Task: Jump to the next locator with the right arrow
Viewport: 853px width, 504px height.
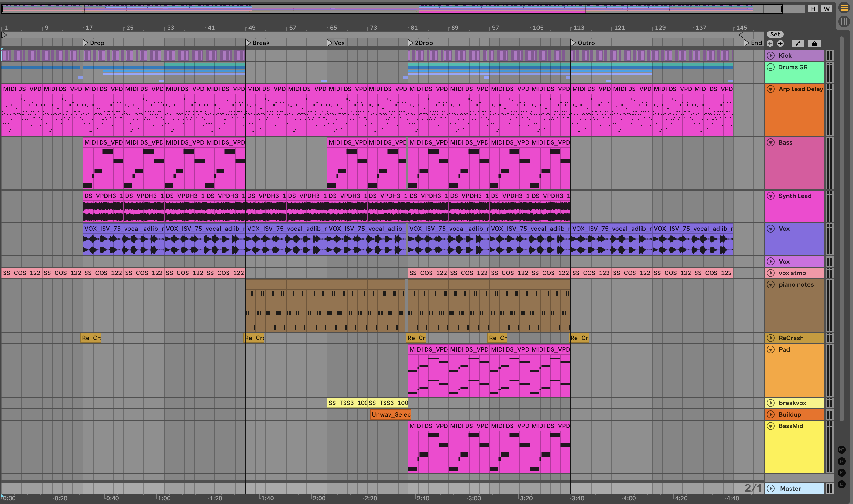Action: [780, 43]
